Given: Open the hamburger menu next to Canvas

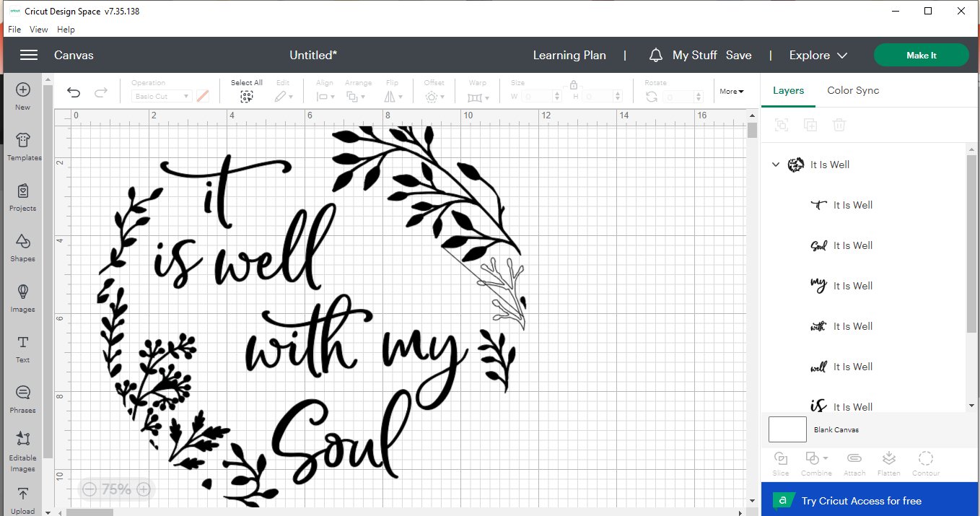Looking at the screenshot, I should (x=29, y=56).
